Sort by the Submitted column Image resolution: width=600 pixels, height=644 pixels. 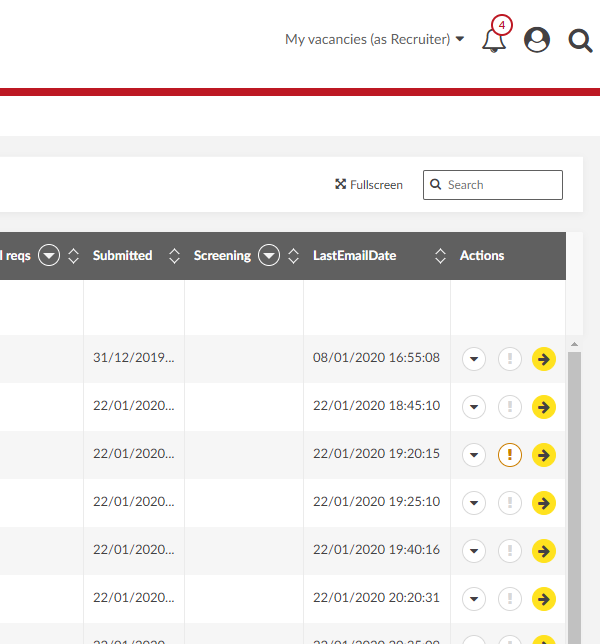pyautogui.click(x=174, y=256)
